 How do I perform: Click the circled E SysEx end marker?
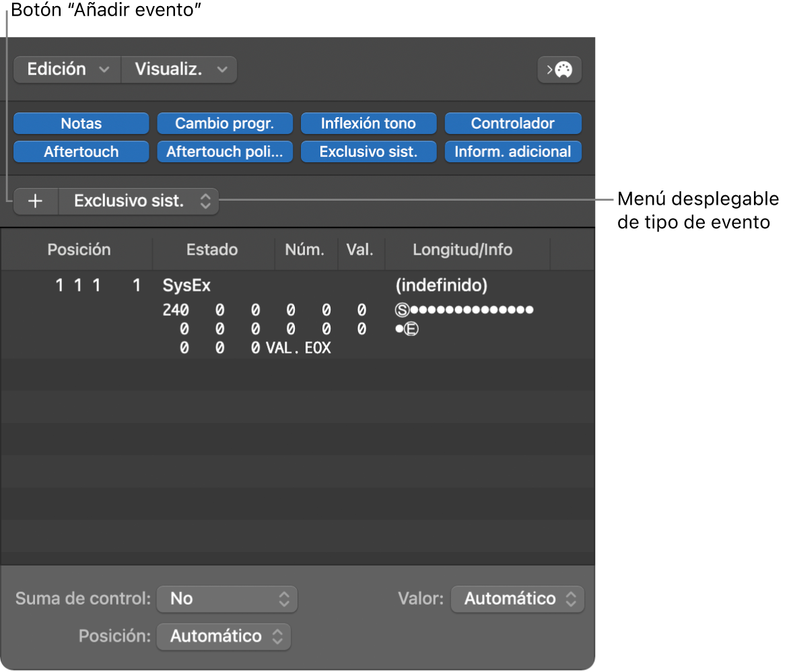pos(411,329)
